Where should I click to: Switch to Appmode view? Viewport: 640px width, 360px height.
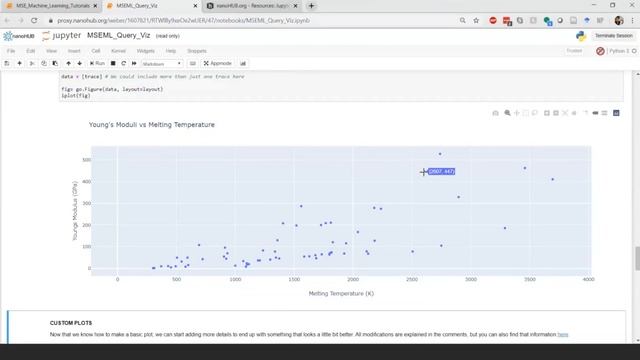pyautogui.click(x=218, y=63)
